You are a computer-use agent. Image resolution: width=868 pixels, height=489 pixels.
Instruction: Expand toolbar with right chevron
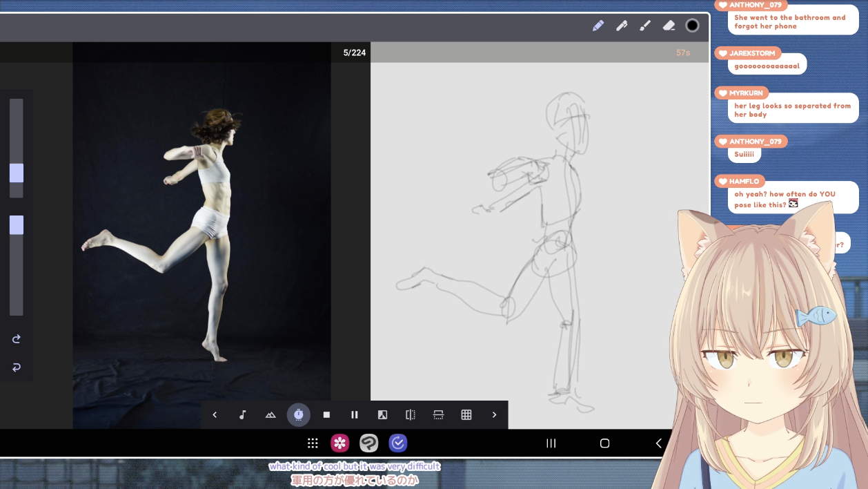click(x=494, y=415)
